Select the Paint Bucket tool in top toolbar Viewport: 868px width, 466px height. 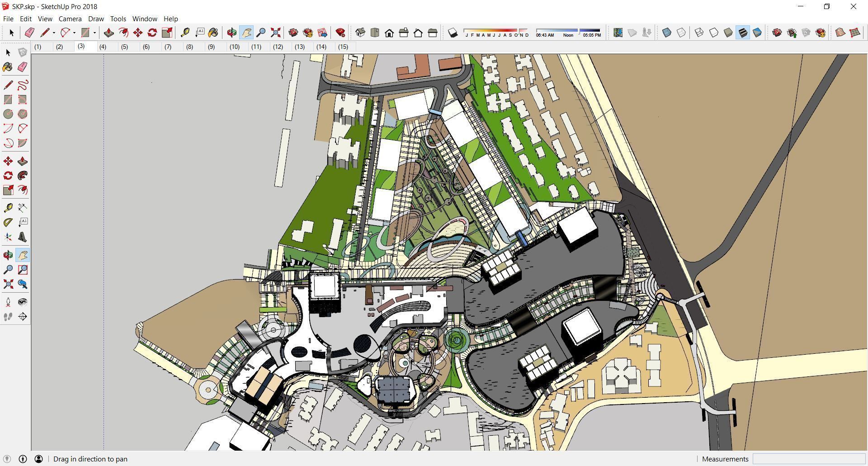point(213,33)
